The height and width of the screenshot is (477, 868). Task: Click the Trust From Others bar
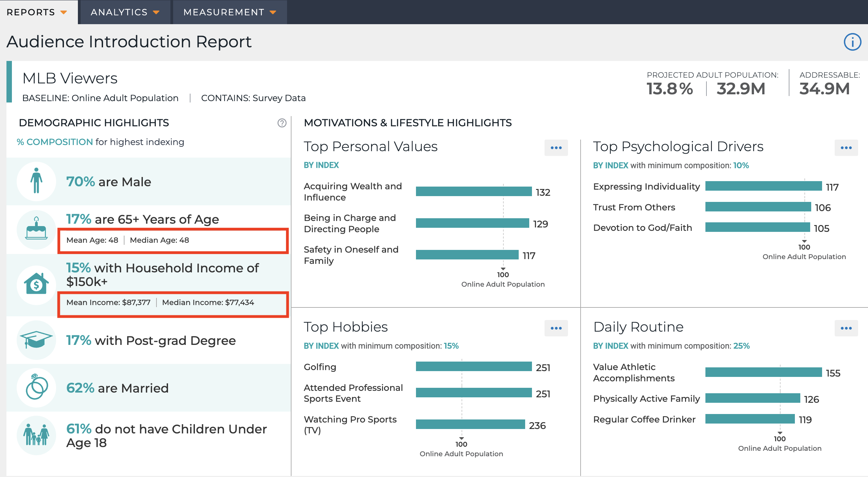758,207
